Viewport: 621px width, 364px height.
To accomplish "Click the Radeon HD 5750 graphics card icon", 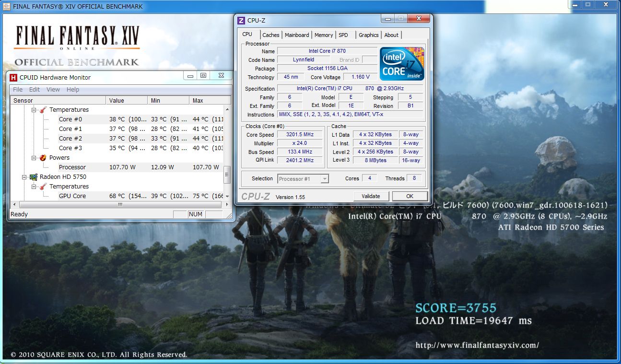I will coord(34,177).
